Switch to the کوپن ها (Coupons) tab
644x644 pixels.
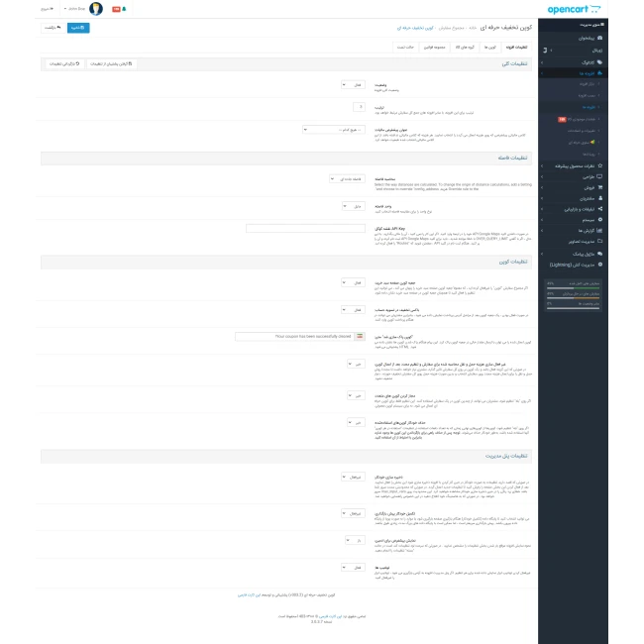click(x=489, y=47)
